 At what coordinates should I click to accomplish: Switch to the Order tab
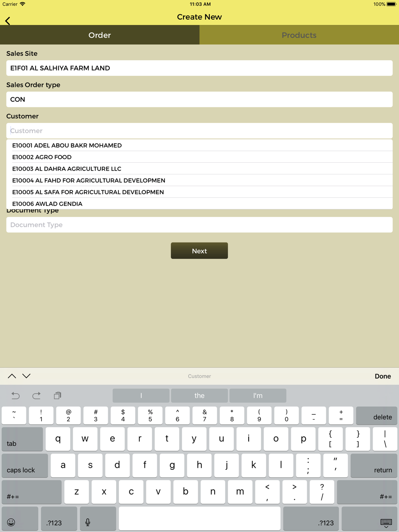tap(100, 35)
